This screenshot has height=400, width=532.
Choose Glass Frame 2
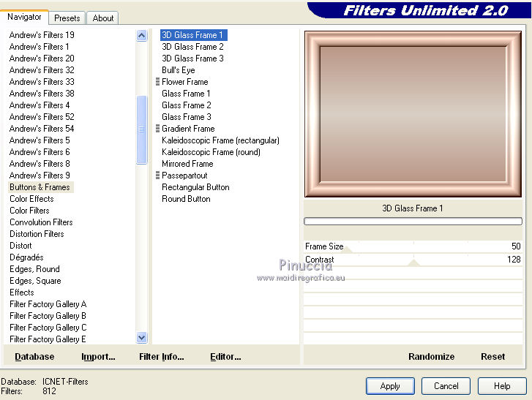point(187,105)
